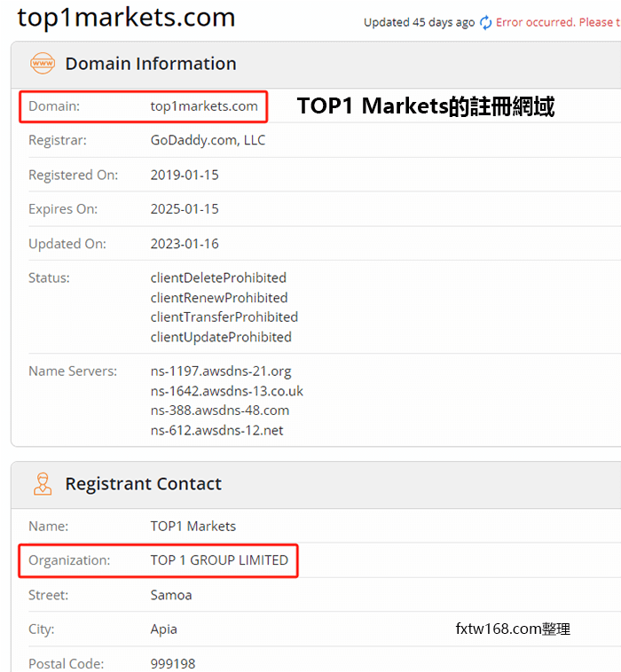Click the Registrant Contact heading
The width and height of the screenshot is (621, 672).
click(143, 484)
